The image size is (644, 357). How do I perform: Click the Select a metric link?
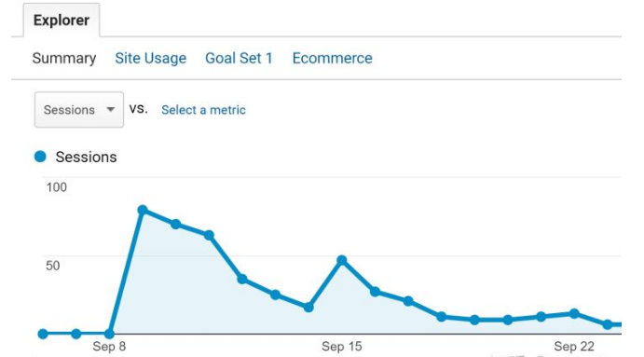point(203,110)
